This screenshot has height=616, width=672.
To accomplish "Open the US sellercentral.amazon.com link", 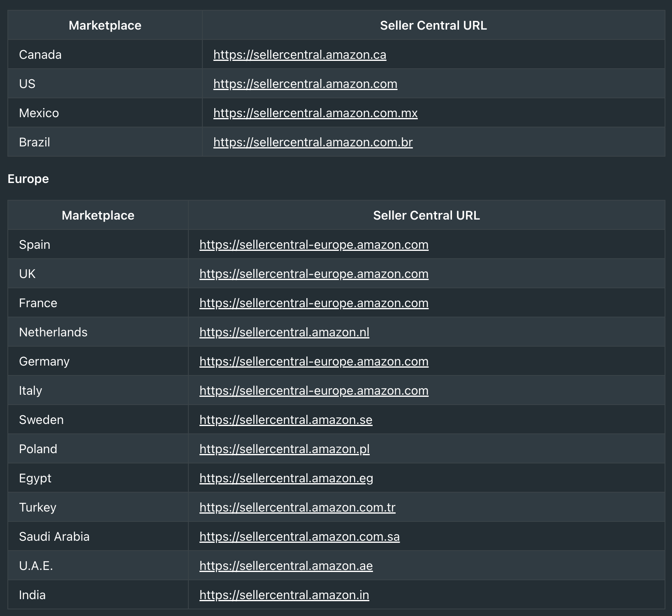I will tap(305, 84).
